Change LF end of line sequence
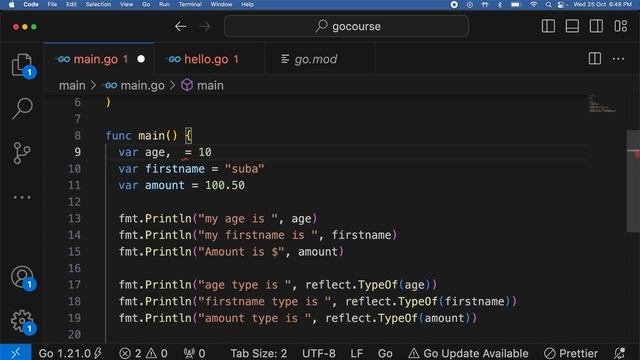This screenshot has width=640, height=360. point(357,353)
